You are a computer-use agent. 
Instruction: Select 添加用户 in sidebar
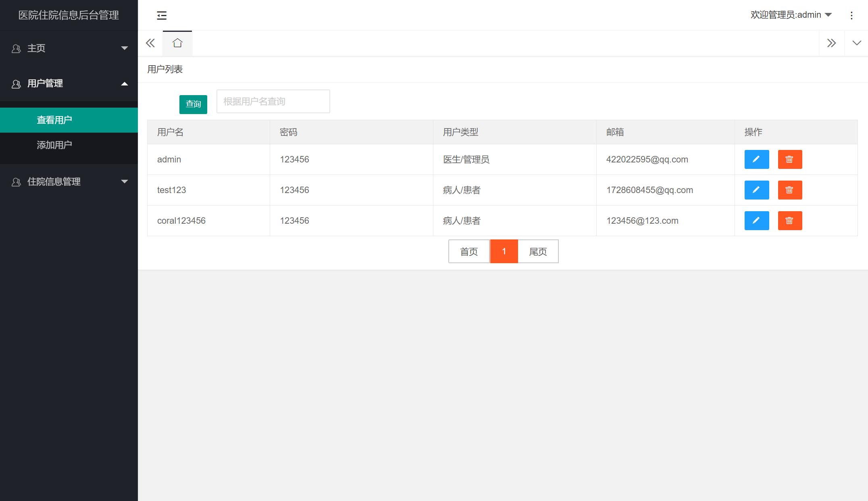[69, 145]
